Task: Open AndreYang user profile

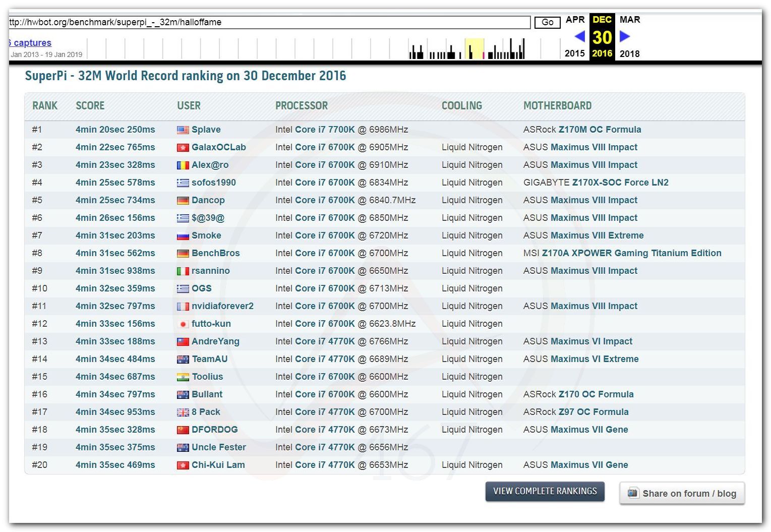Action: click(215, 341)
